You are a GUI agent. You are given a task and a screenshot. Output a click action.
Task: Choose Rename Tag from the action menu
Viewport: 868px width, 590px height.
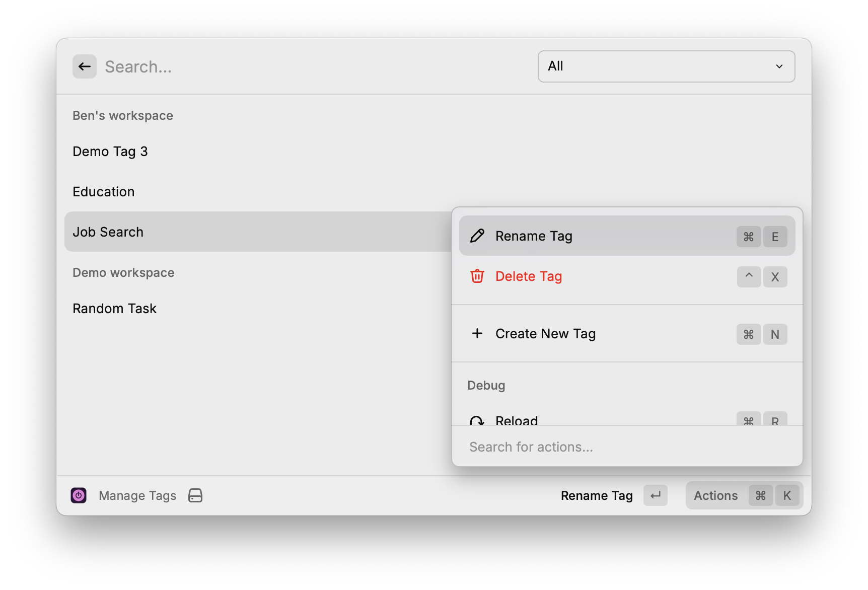coord(627,236)
